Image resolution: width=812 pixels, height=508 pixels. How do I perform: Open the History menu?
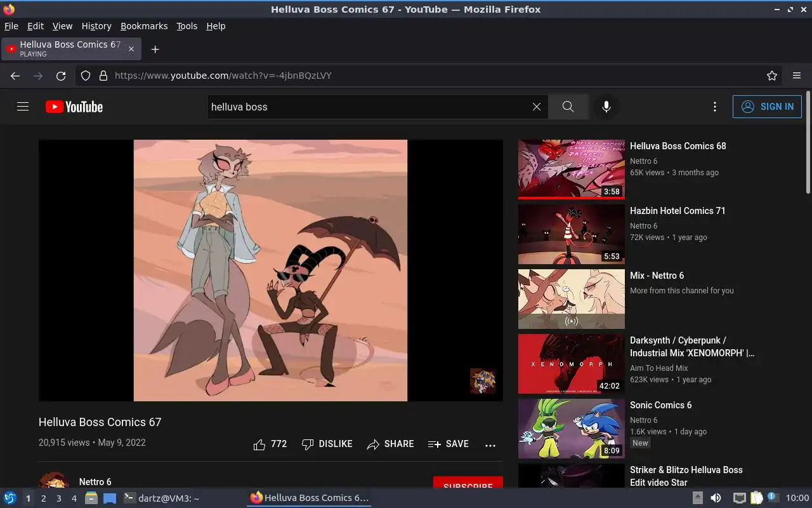[x=96, y=26]
